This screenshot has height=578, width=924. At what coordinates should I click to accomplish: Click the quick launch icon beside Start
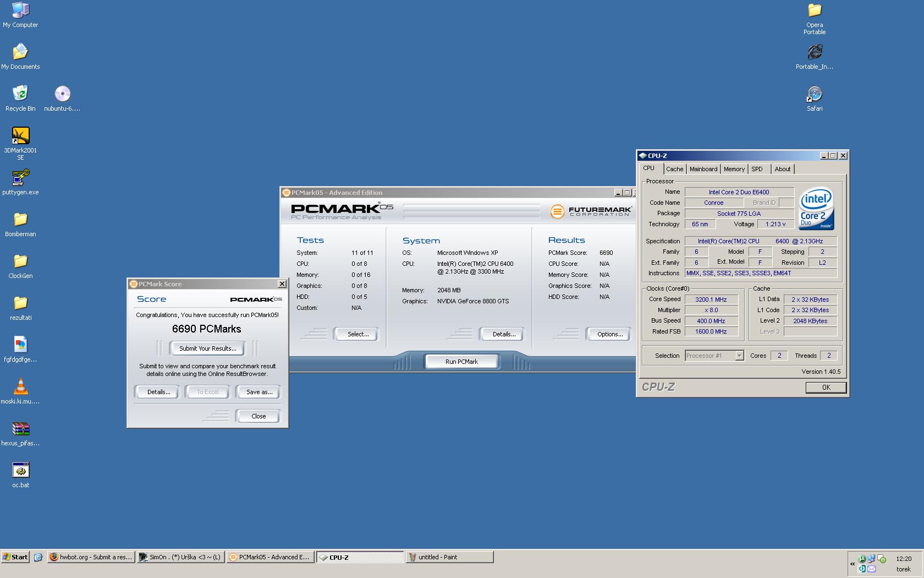coord(38,557)
